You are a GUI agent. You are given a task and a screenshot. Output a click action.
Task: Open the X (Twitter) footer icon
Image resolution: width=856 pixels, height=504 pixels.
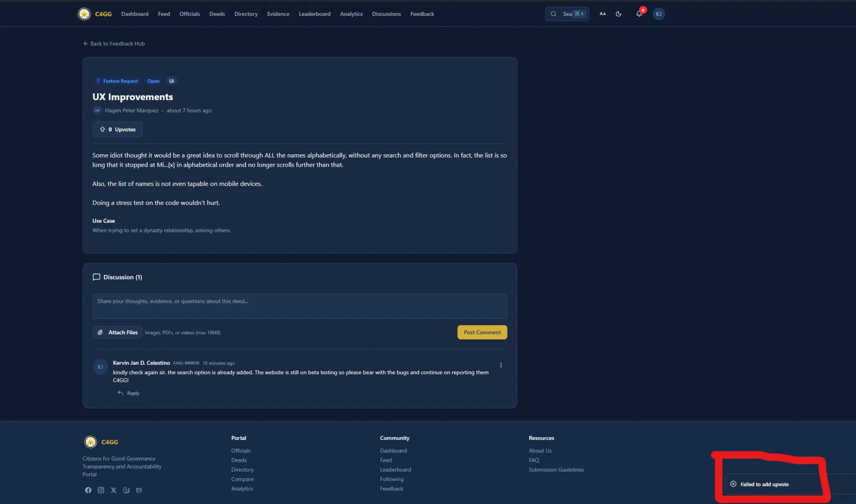tap(113, 490)
